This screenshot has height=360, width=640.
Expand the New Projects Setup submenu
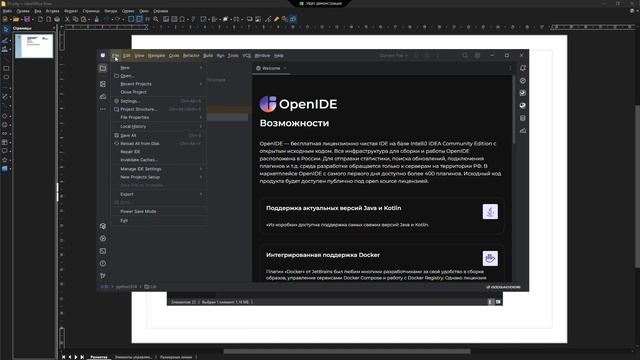pyautogui.click(x=159, y=177)
